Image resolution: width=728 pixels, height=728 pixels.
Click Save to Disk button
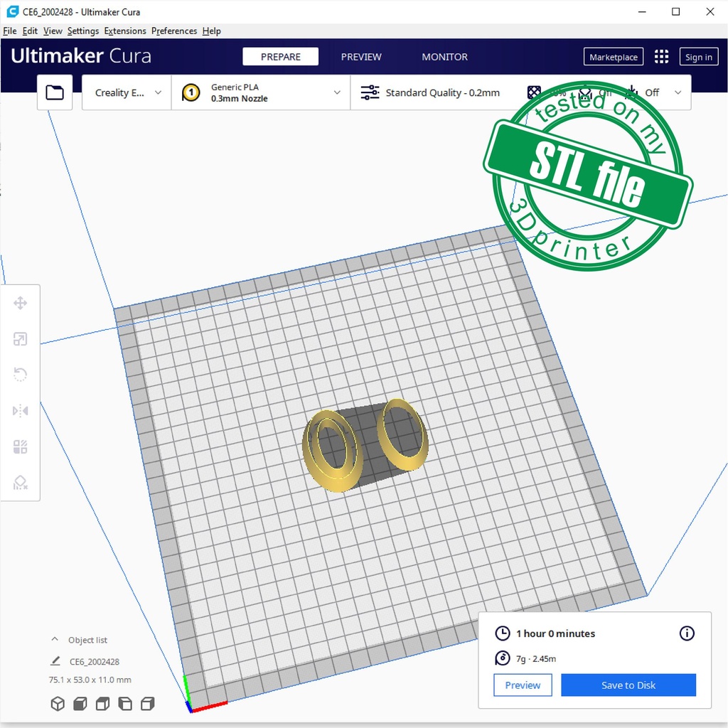(628, 685)
